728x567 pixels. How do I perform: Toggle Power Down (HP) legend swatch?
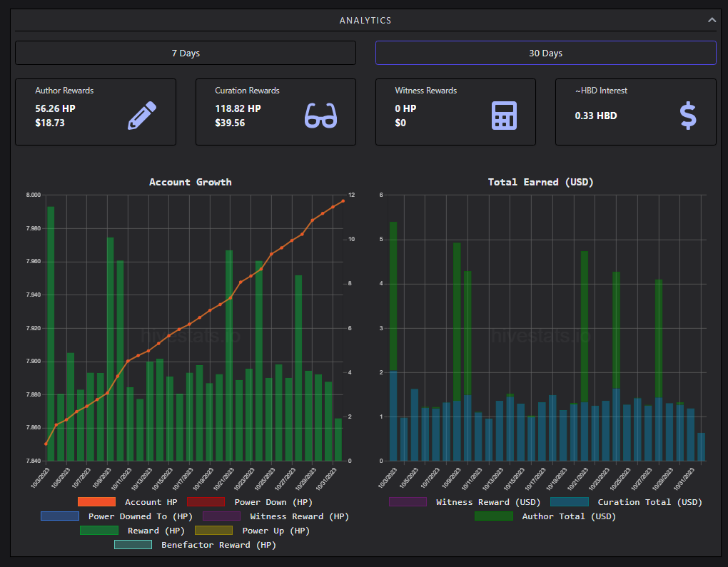pyautogui.click(x=206, y=501)
